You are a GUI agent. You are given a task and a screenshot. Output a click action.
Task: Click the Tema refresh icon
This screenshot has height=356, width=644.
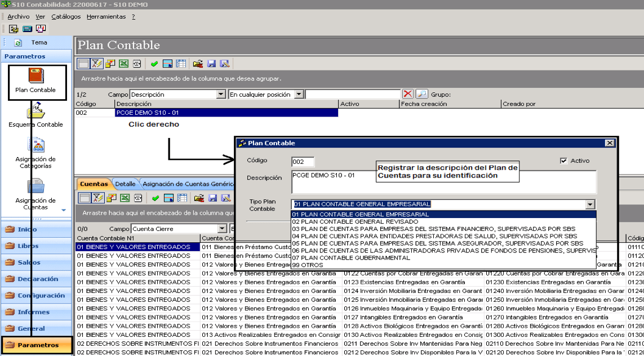tap(17, 43)
